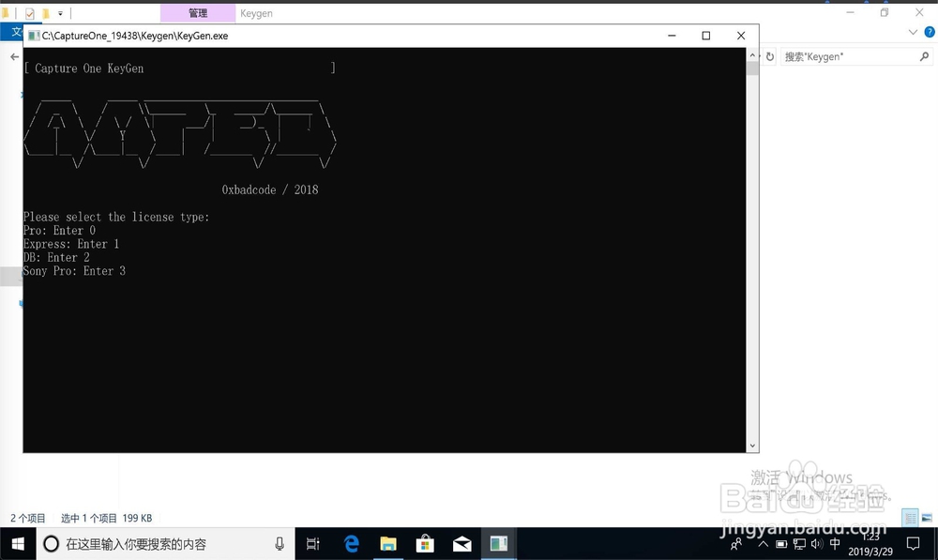938x560 pixels.
Task: Minimize the KeyGen.exe console window
Action: click(672, 36)
